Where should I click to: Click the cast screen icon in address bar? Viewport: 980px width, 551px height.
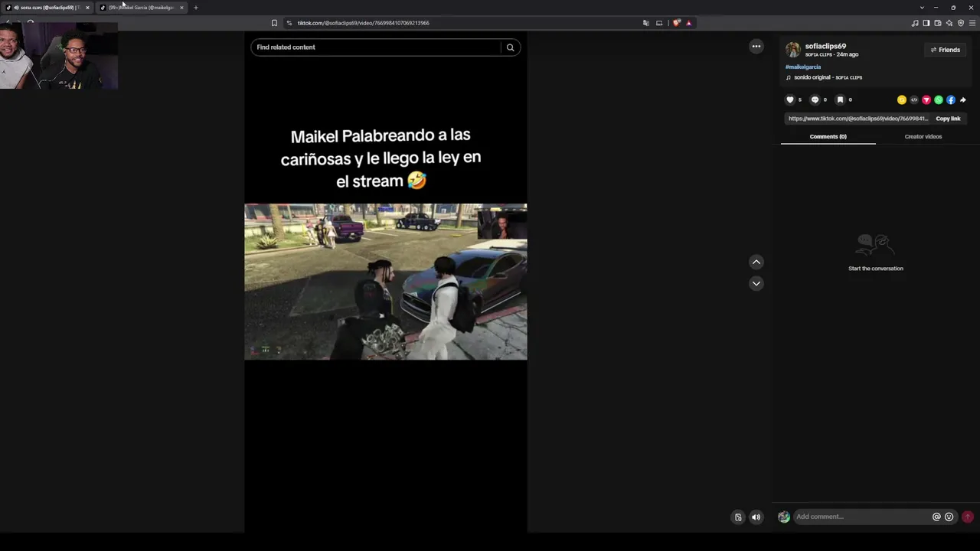click(x=659, y=23)
